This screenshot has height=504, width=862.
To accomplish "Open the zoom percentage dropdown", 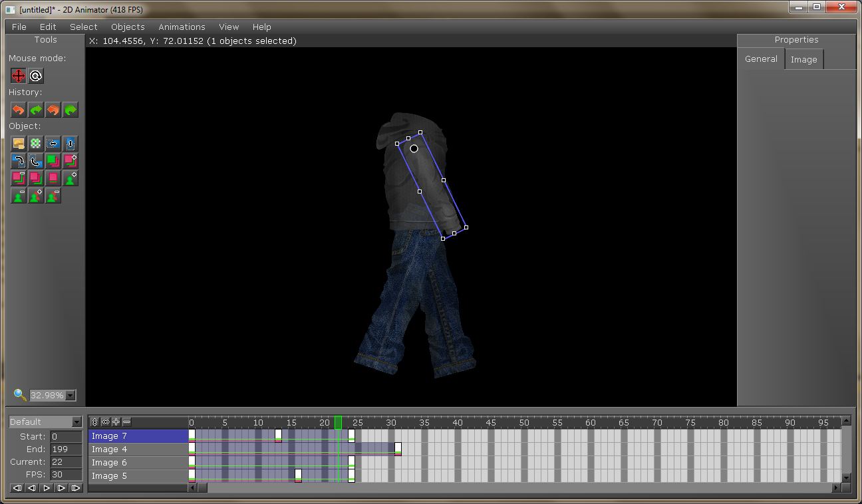I will tap(71, 396).
